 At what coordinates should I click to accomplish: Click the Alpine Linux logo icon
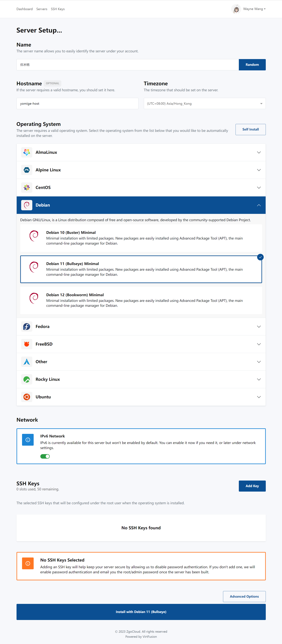pos(27,170)
